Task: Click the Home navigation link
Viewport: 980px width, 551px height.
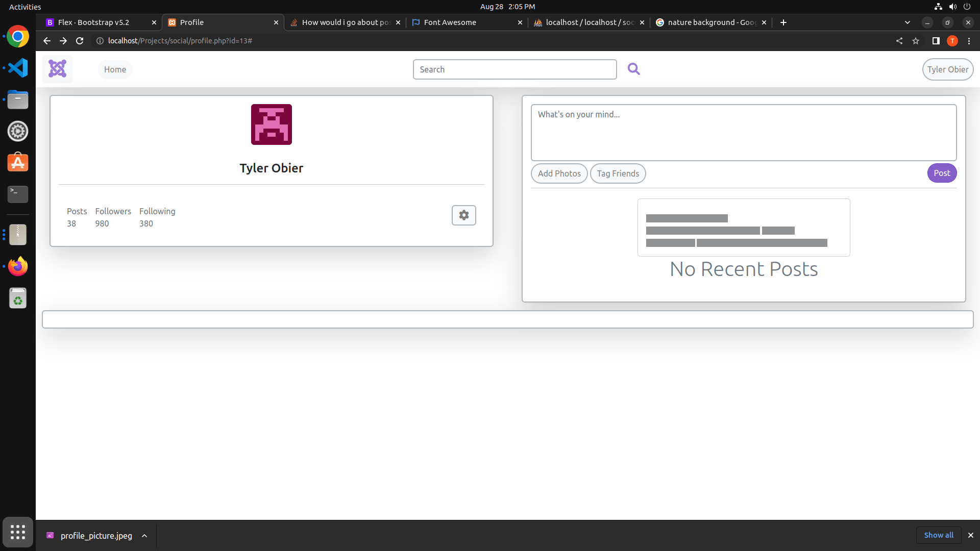Action: click(115, 69)
